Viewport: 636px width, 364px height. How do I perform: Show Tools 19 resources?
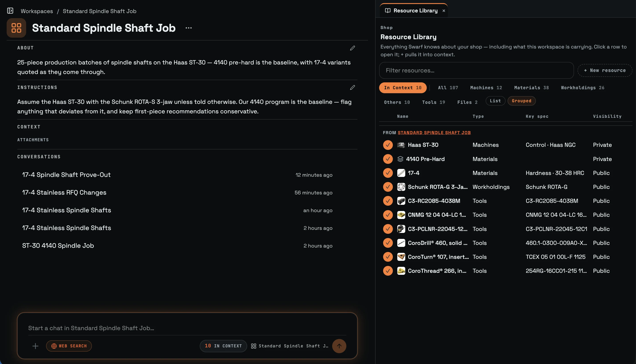click(x=434, y=102)
